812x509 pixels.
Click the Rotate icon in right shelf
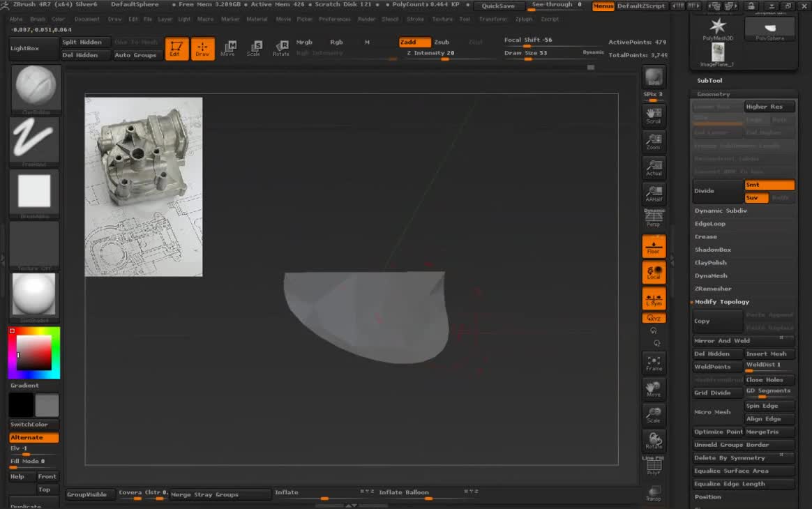pos(654,441)
